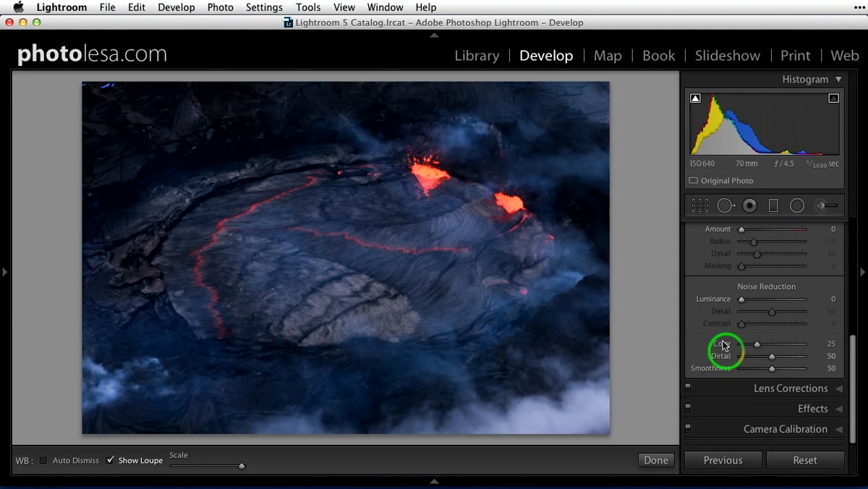Click the Luminance noise reduction slider
Image resolution: width=868 pixels, height=489 pixels.
[772, 299]
